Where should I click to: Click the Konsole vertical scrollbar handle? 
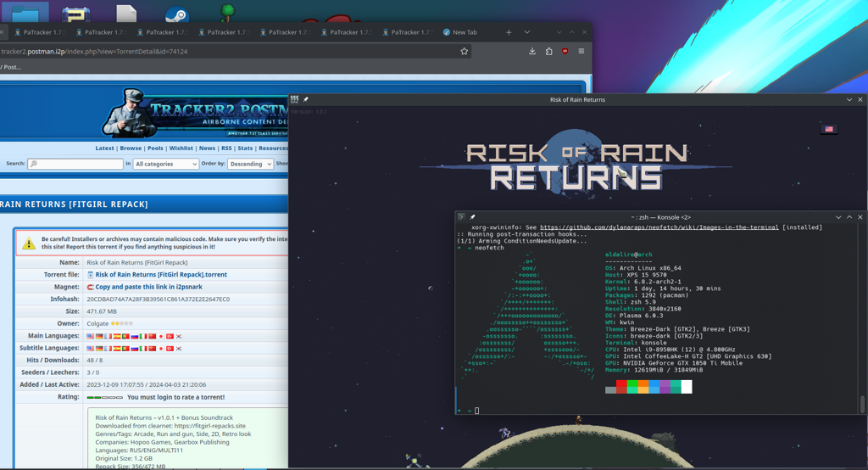coord(862,404)
